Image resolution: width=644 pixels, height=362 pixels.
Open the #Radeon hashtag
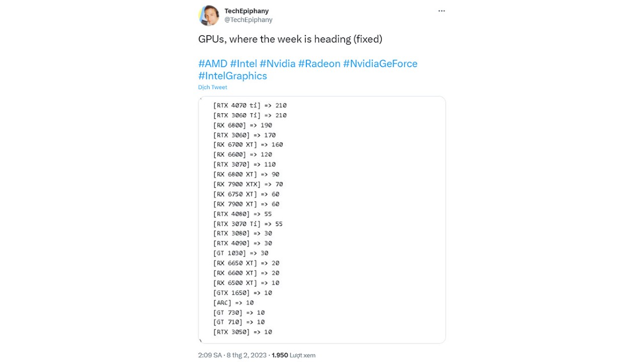coord(319,63)
